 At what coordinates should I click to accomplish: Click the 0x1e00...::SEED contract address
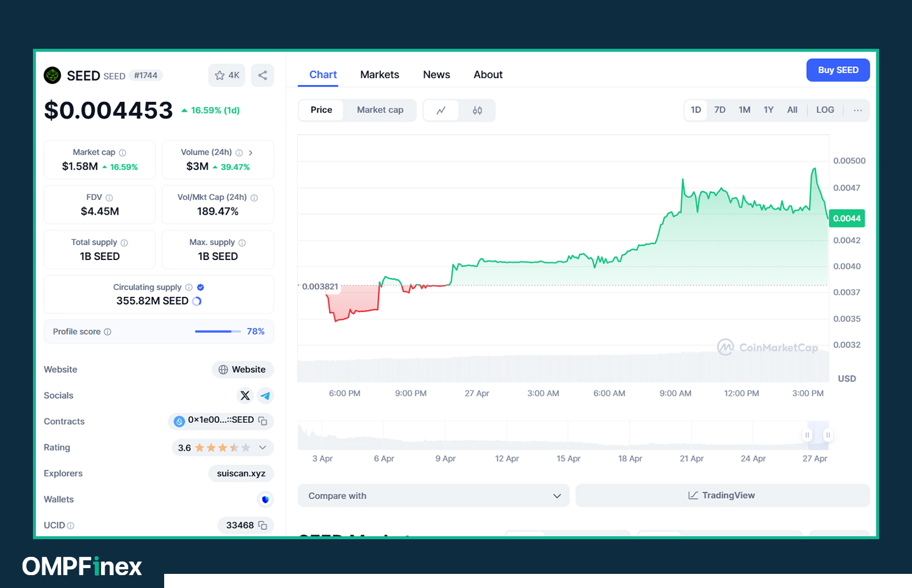coord(221,420)
